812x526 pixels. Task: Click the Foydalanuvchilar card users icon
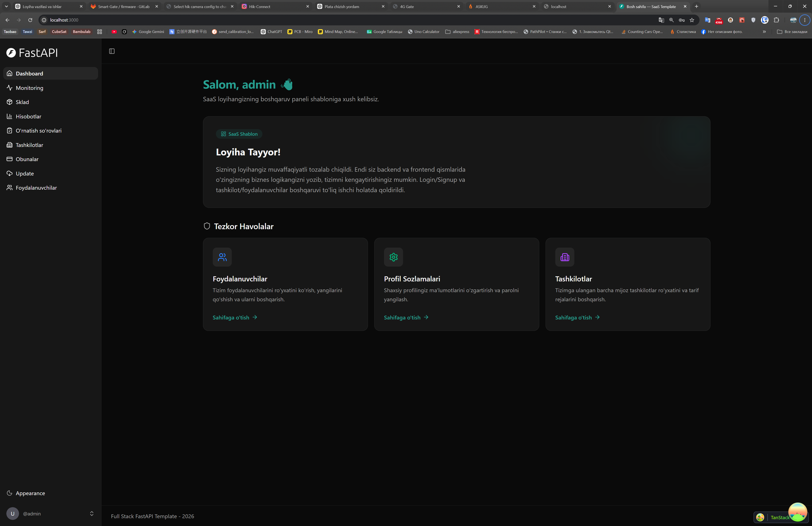(x=222, y=257)
